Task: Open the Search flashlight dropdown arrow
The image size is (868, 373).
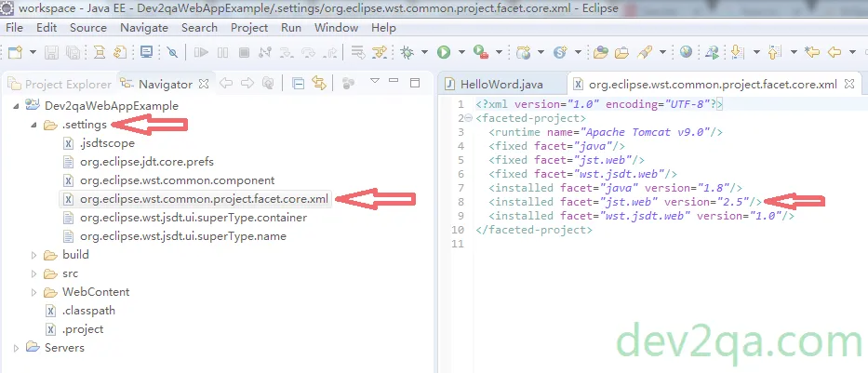Action: coord(662,53)
